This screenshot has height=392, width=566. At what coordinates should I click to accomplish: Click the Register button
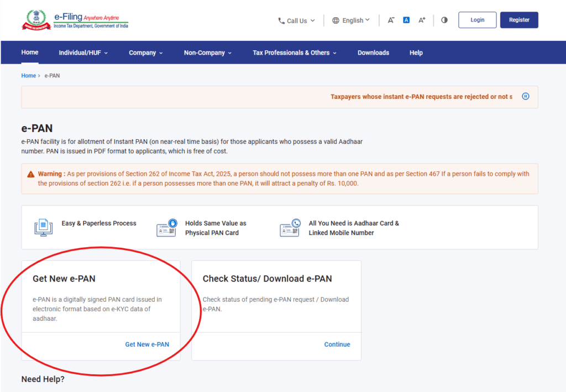click(519, 20)
